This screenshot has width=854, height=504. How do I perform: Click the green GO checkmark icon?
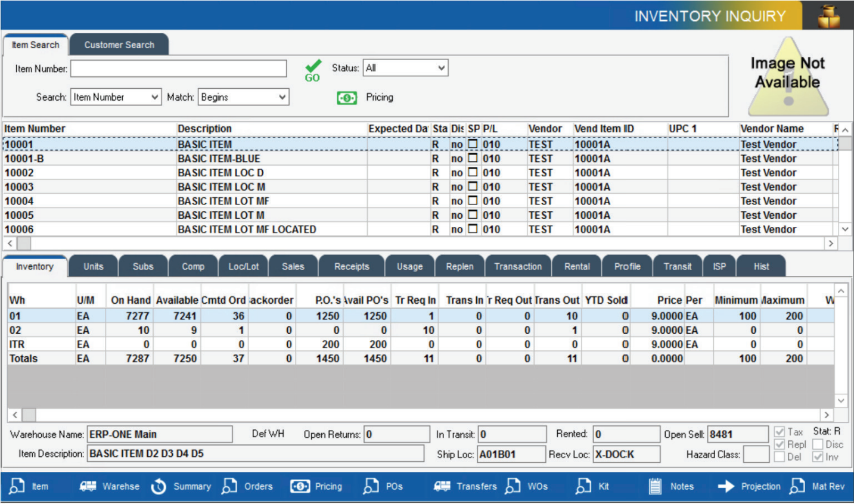[x=312, y=70]
